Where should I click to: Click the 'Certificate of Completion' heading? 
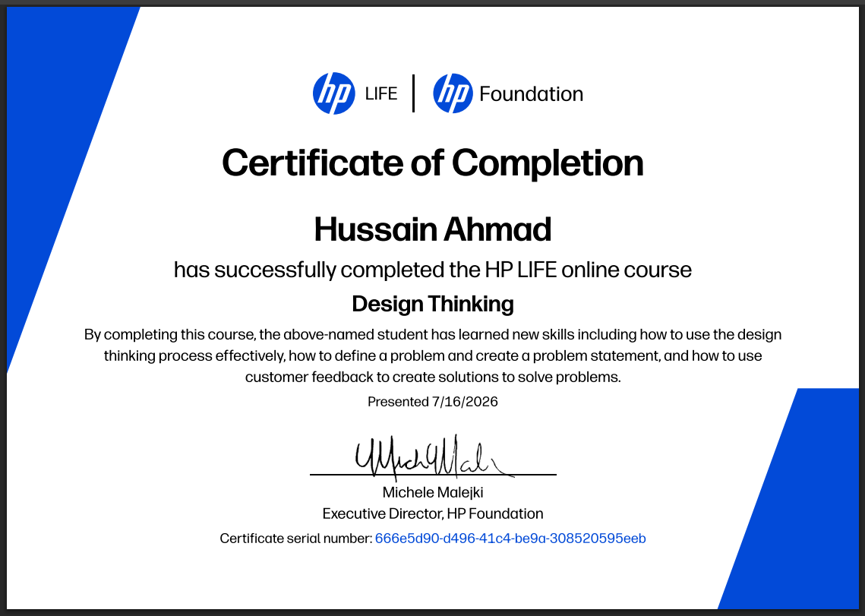point(433,163)
